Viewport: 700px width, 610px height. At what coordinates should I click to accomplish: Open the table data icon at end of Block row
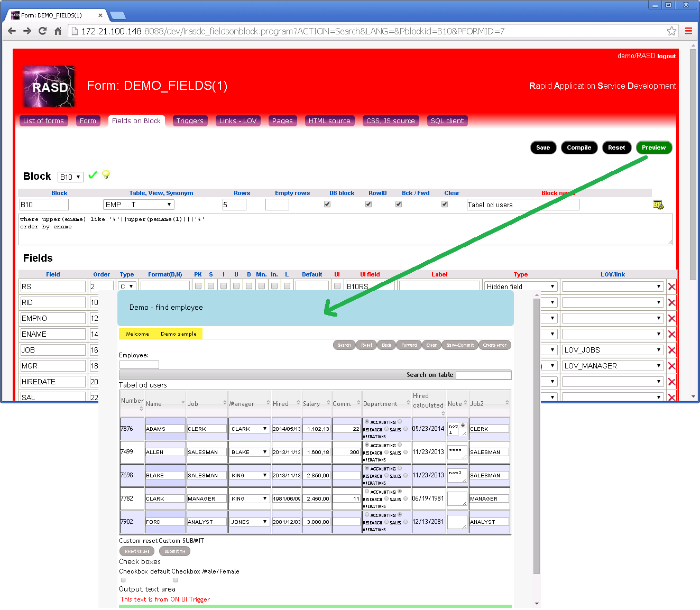658,204
